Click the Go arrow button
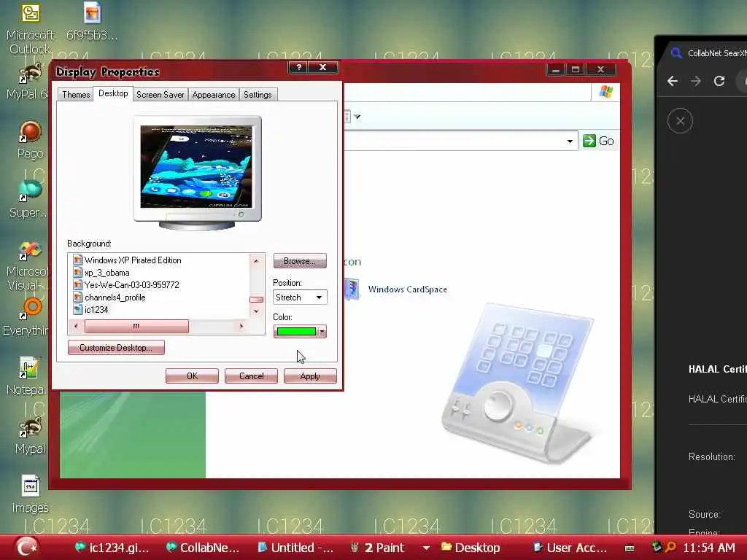 click(598, 141)
